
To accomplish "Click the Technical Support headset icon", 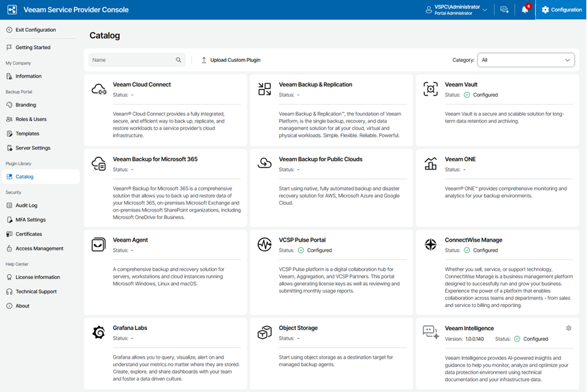I will [x=10, y=291].
